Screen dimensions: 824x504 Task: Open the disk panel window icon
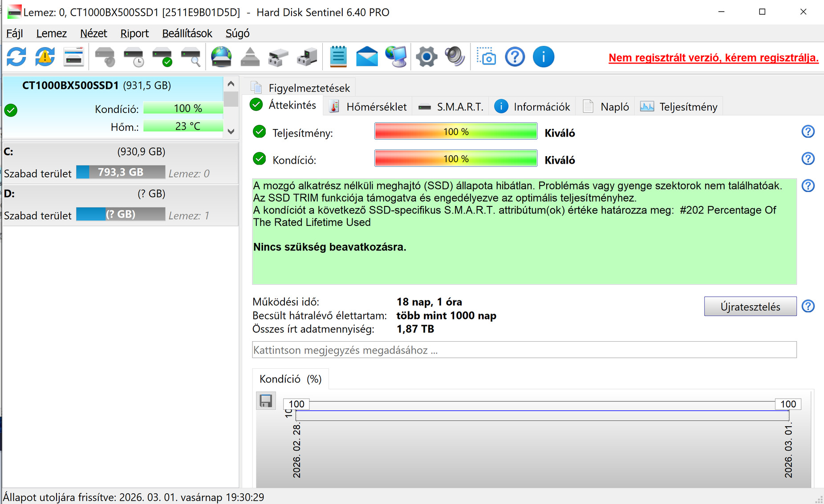(73, 57)
